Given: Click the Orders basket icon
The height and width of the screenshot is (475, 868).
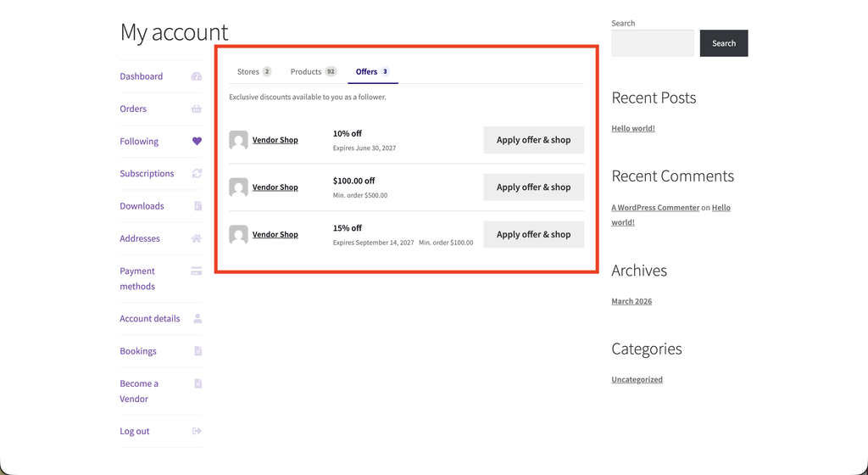Looking at the screenshot, I should click(x=197, y=109).
